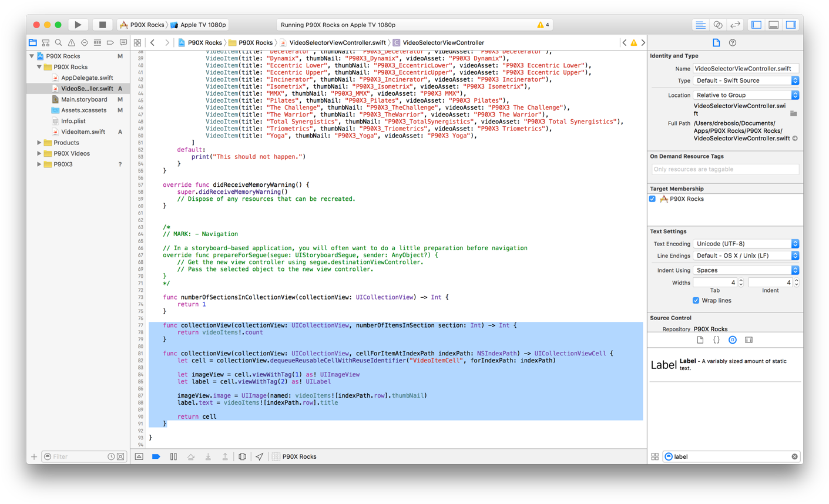Switch to Version editor
The image size is (829, 504).
(735, 25)
